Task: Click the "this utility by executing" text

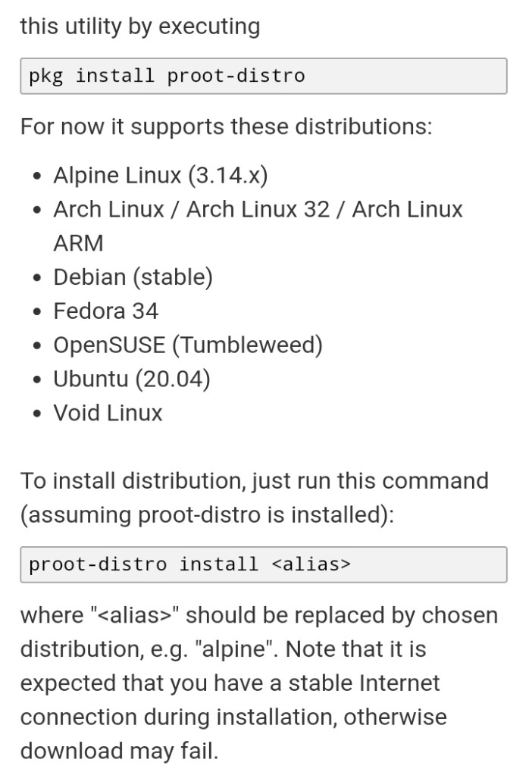Action: pyautogui.click(x=139, y=27)
